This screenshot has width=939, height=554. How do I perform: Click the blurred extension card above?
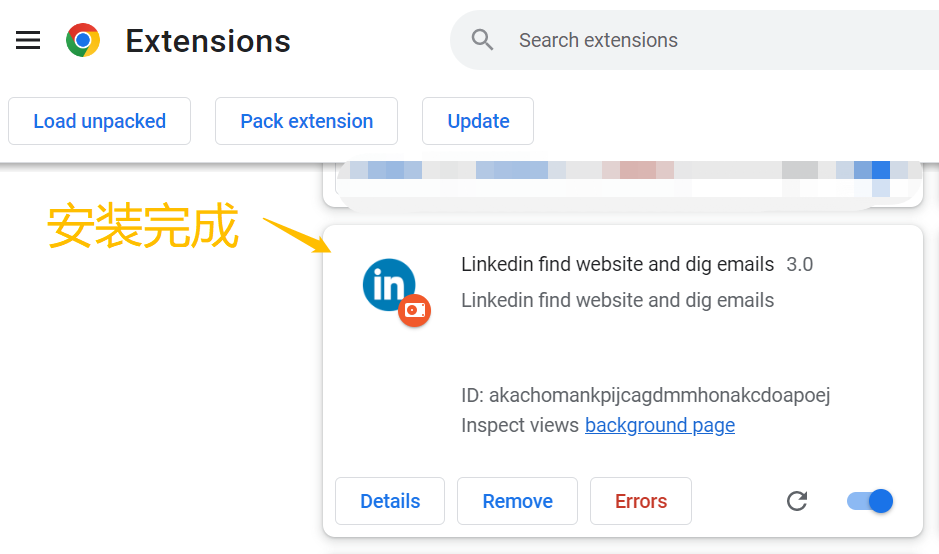pos(623,184)
